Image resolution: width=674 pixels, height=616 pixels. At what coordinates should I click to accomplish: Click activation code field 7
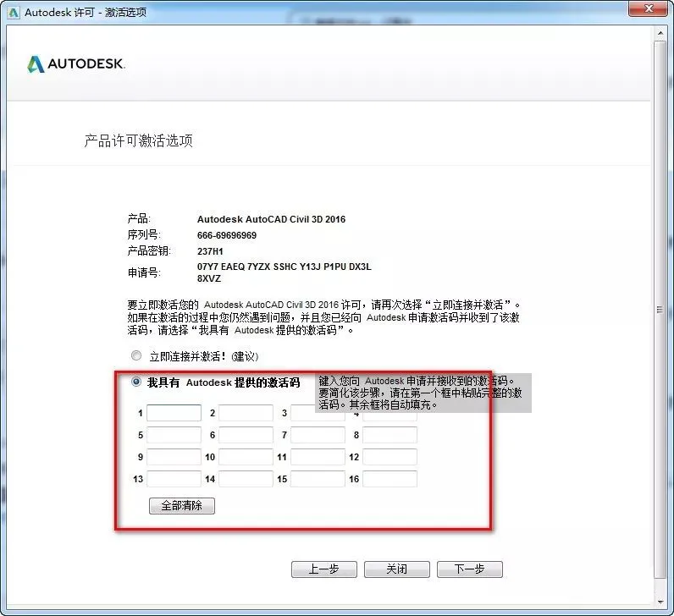[318, 435]
